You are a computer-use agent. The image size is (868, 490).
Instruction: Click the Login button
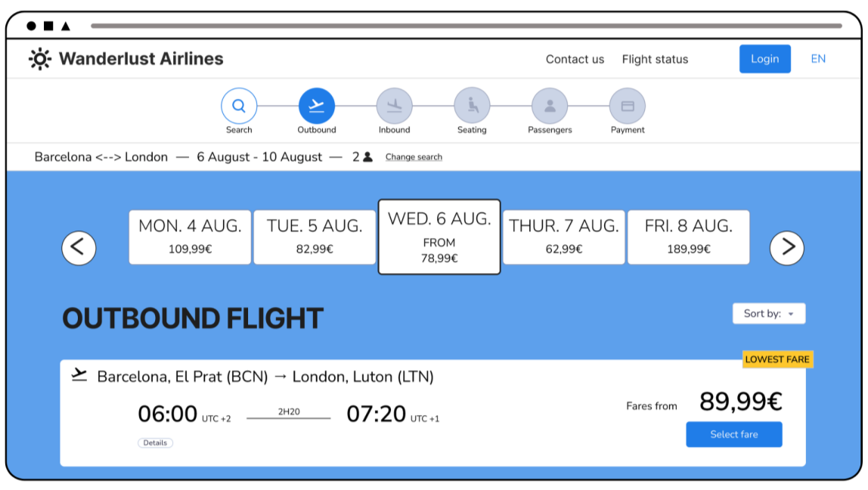tap(764, 59)
